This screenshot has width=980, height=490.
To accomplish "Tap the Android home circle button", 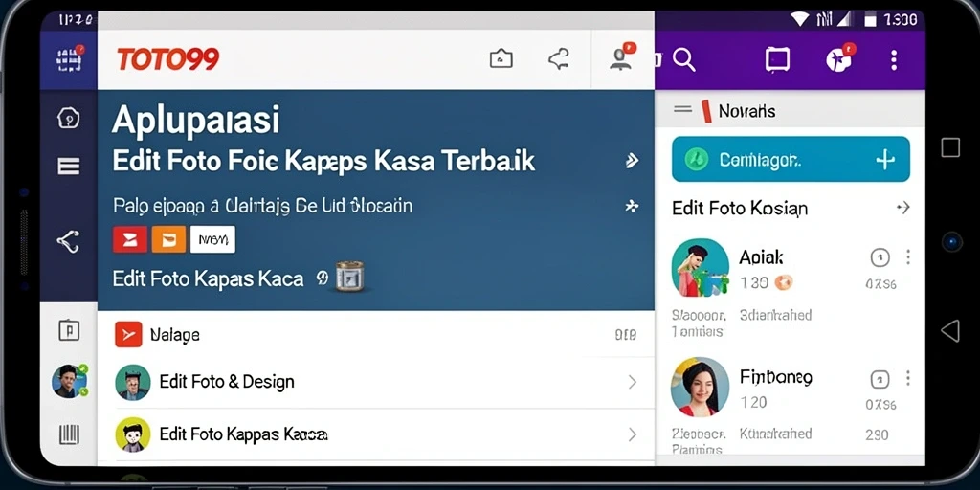I will click(951, 241).
